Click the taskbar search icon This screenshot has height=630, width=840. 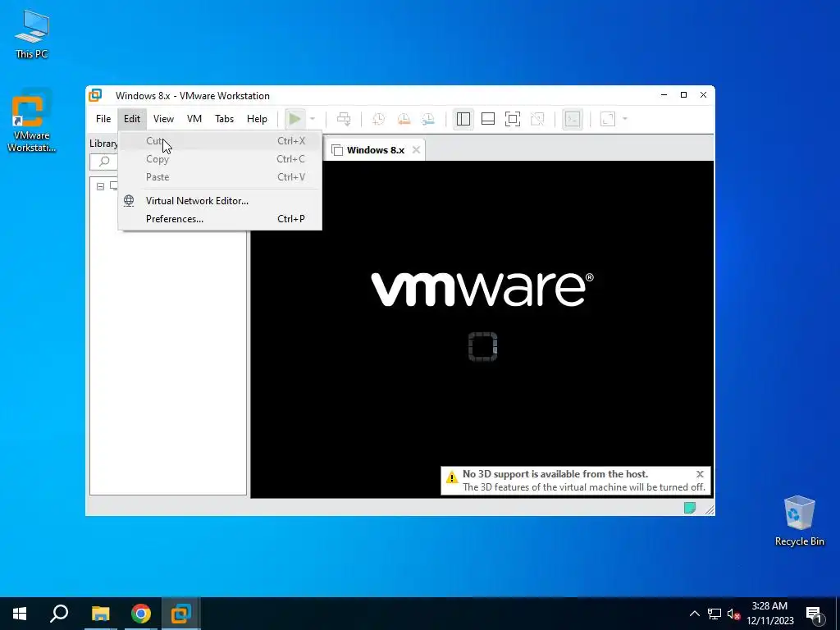point(59,614)
